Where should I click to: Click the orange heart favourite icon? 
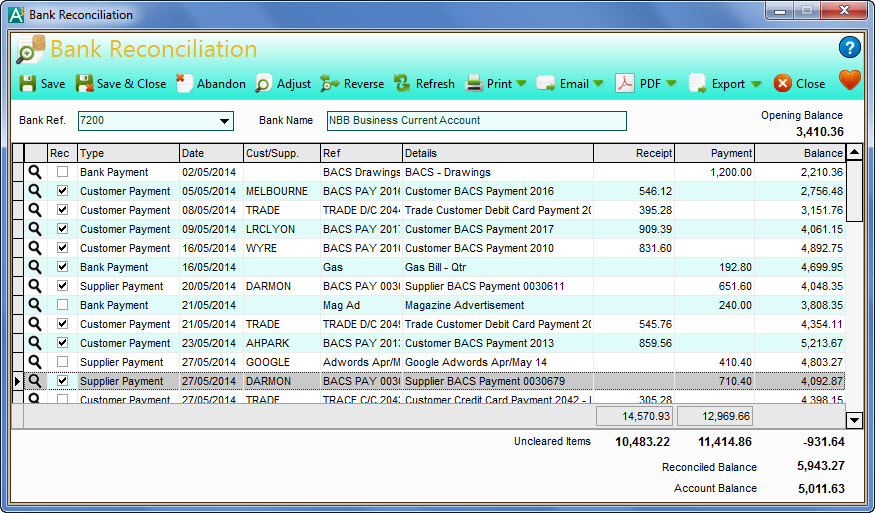(849, 81)
